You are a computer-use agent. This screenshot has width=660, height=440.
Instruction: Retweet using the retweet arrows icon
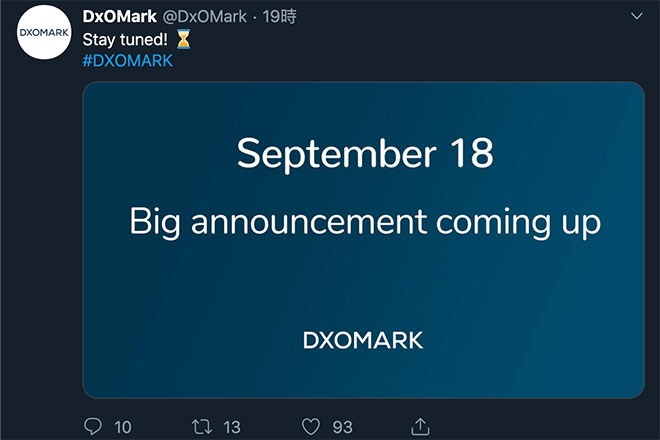click(x=202, y=427)
